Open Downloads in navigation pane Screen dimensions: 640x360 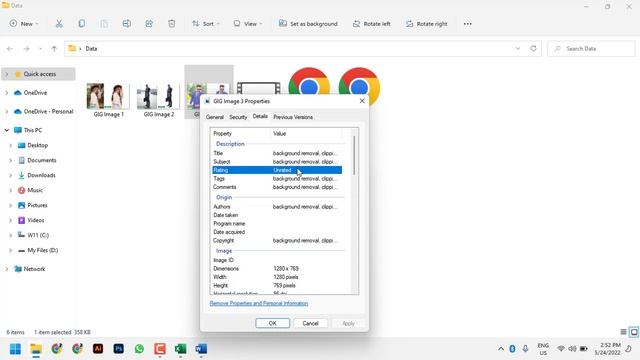[x=41, y=175]
